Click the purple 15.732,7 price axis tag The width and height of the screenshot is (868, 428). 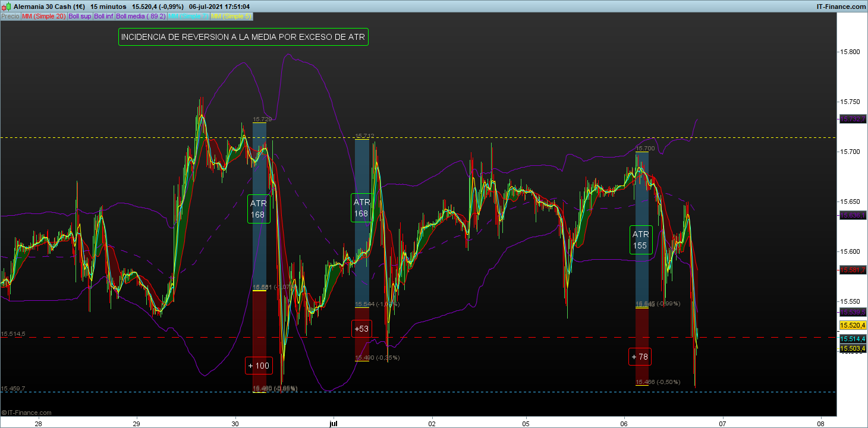(853, 119)
